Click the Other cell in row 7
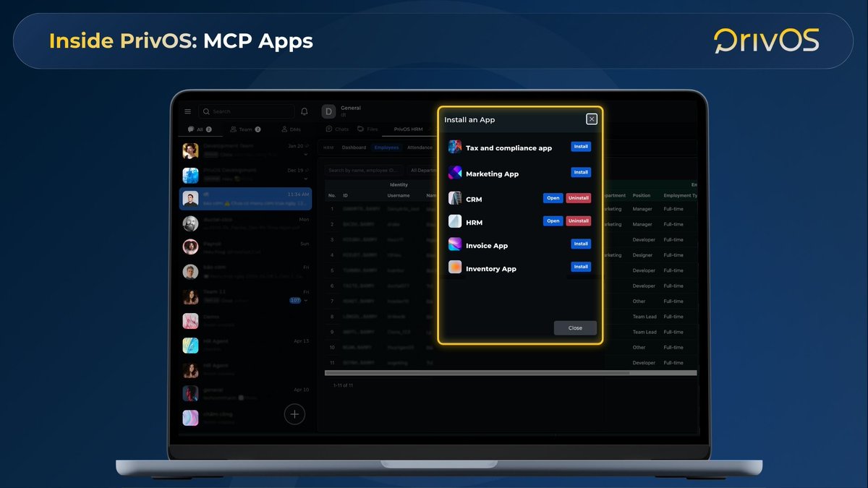This screenshot has width=868, height=488. [639, 301]
